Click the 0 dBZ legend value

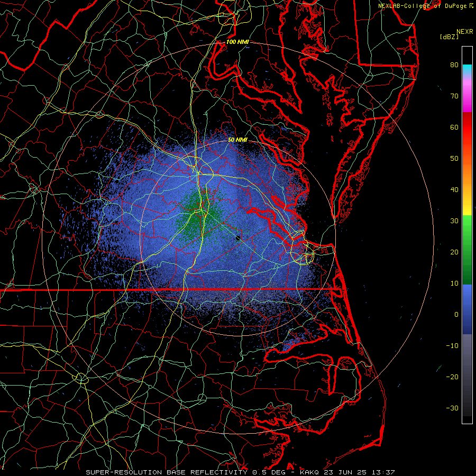coord(456,315)
